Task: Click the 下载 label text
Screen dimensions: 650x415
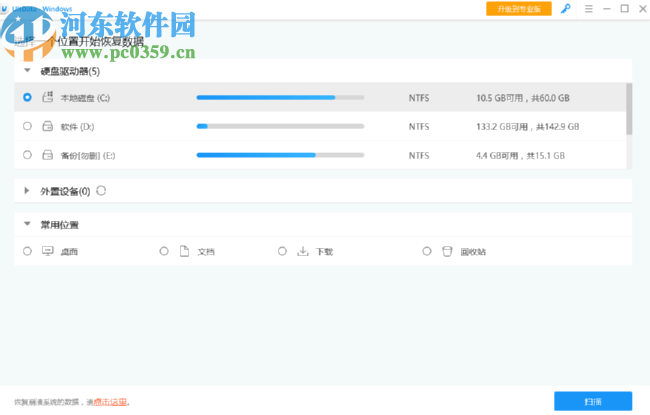Action: [x=325, y=252]
